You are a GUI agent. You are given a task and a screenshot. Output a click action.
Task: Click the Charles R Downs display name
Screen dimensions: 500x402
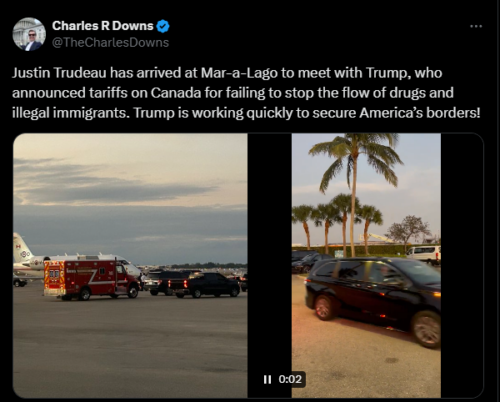(103, 26)
